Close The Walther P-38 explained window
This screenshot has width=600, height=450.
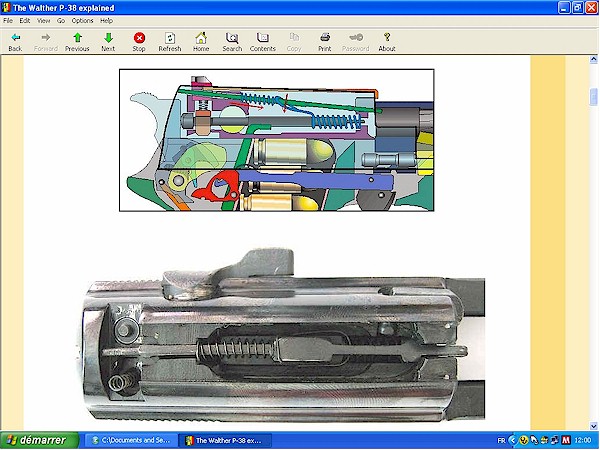pos(591,8)
